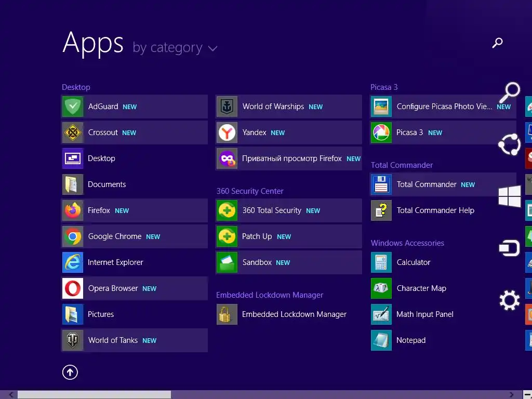Screen dimensions: 532x399
Task: Select the 360 Security Center category header
Action: [250, 191]
